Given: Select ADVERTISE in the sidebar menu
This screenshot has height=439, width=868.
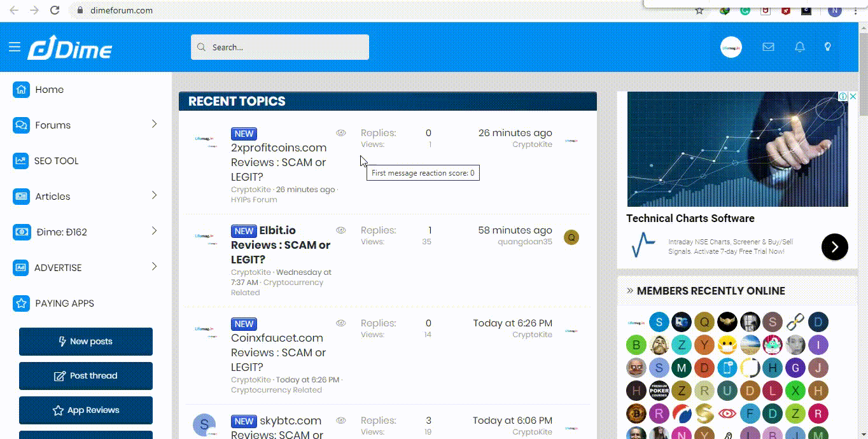Looking at the screenshot, I should 58,268.
